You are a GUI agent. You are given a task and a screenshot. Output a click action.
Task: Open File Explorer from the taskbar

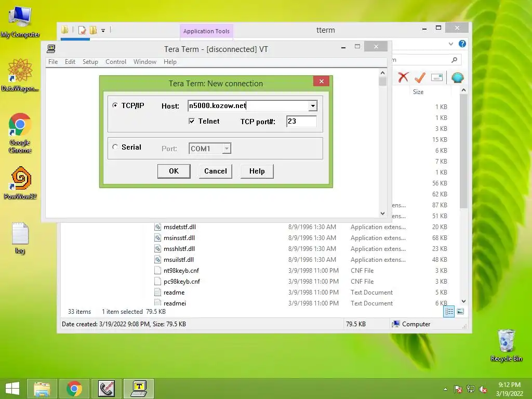[x=42, y=389]
